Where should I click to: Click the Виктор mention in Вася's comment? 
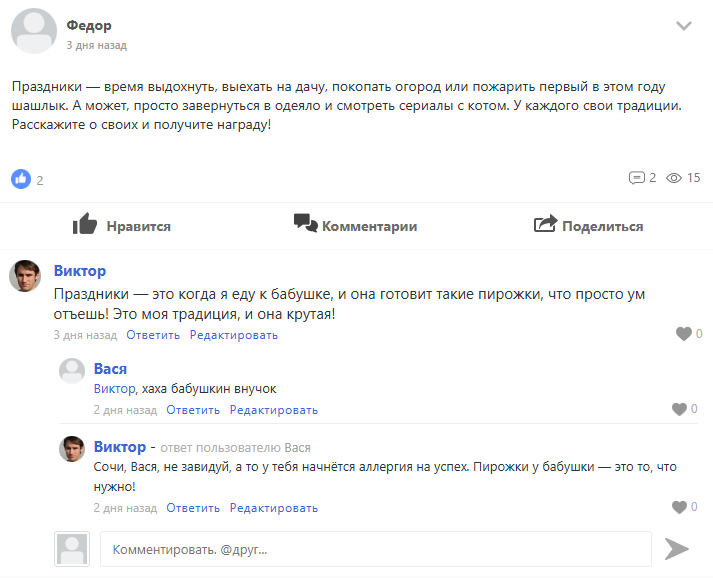115,389
